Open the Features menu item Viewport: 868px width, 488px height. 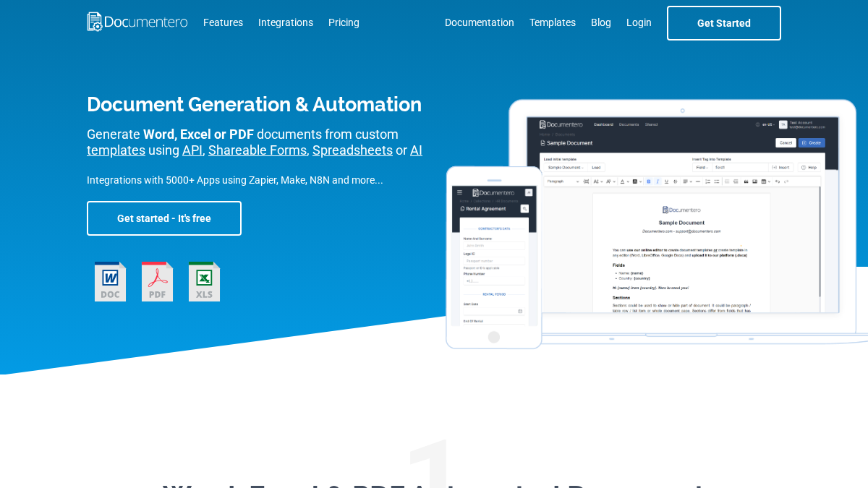[223, 22]
